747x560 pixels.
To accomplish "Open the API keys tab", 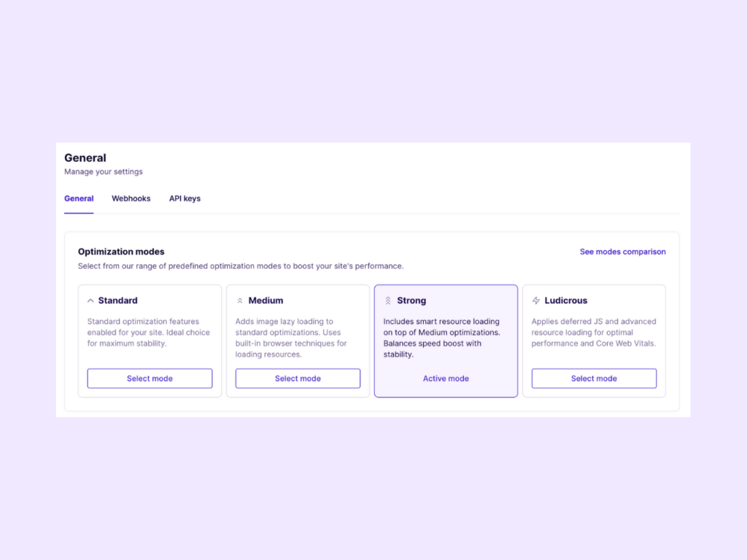I will pos(185,198).
